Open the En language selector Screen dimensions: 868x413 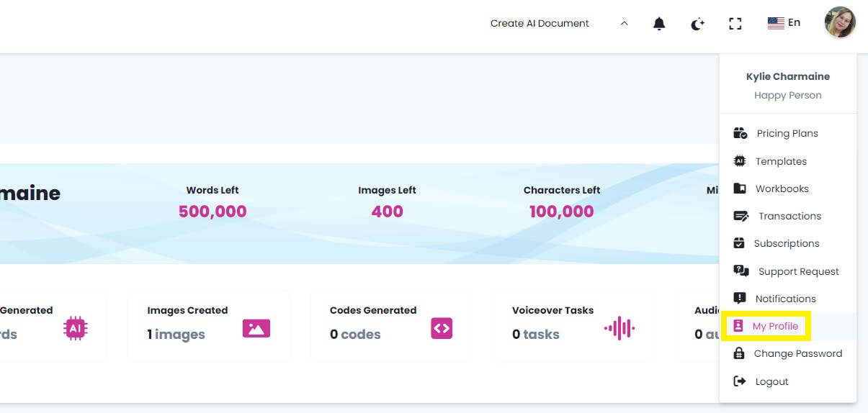pyautogui.click(x=784, y=23)
